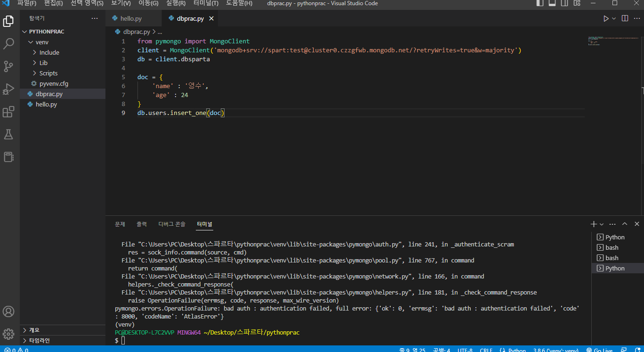644x352 pixels.
Task: Maximize the terminal panel with the up chevron
Action: [x=625, y=224]
